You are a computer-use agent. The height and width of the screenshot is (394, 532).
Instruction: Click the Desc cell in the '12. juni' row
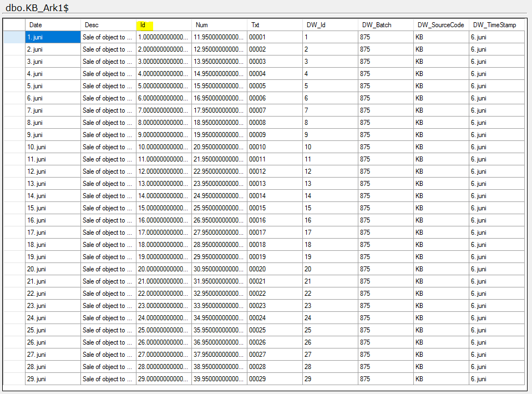(x=109, y=171)
